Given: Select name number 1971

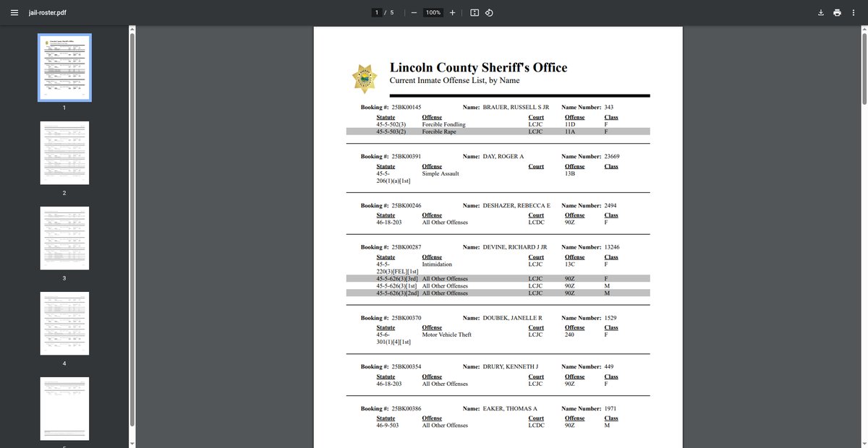Looking at the screenshot, I should coord(610,409).
